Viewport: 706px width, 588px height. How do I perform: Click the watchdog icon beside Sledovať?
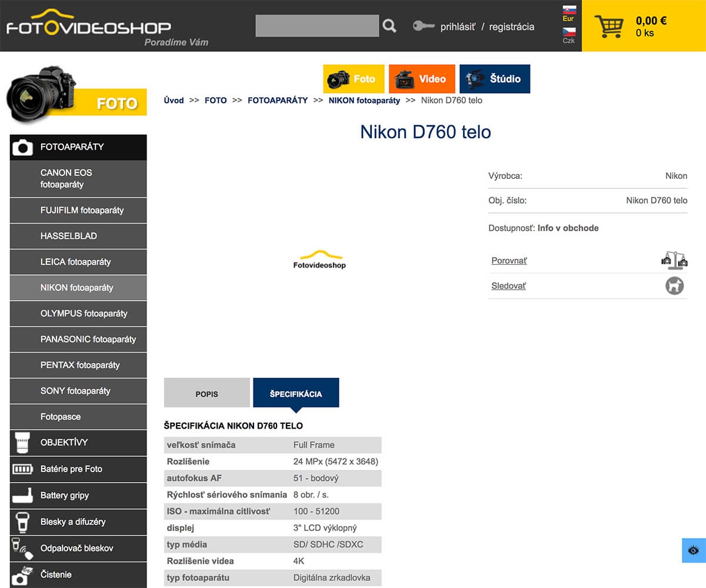coord(674,285)
